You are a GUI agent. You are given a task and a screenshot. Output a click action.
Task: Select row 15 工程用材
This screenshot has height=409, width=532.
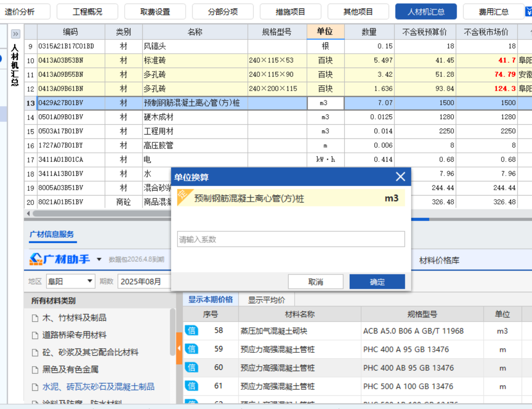tap(278, 132)
